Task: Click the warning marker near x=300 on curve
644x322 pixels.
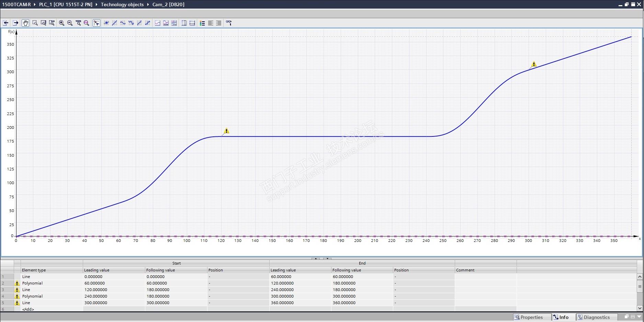Action: point(534,64)
